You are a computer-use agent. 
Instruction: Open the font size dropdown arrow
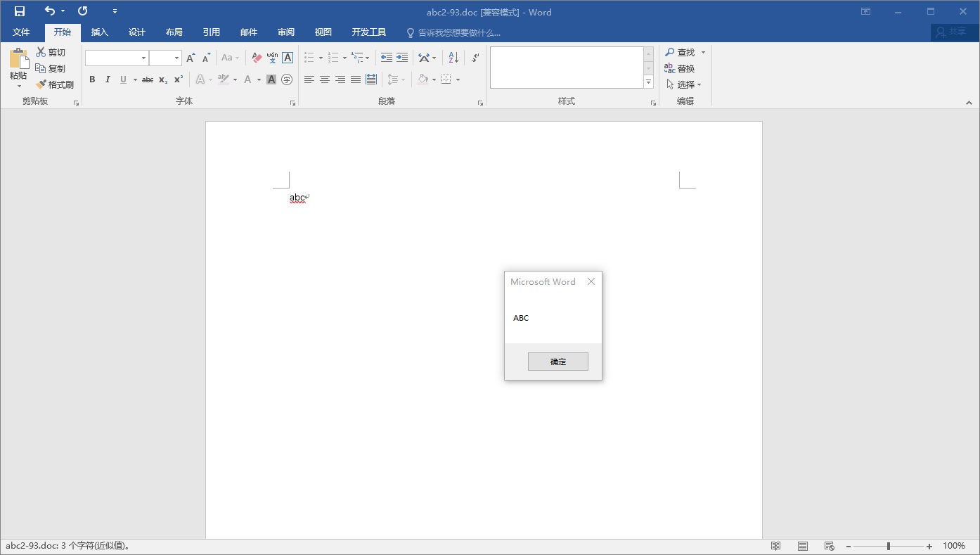click(177, 58)
